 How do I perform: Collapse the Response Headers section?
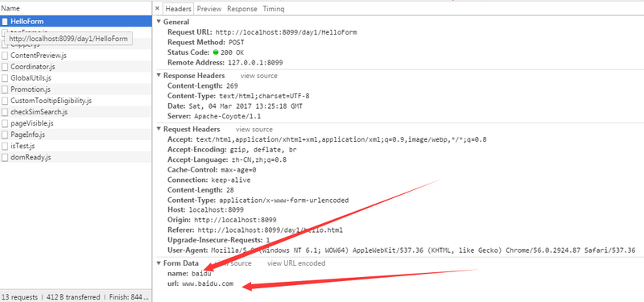tap(159, 76)
